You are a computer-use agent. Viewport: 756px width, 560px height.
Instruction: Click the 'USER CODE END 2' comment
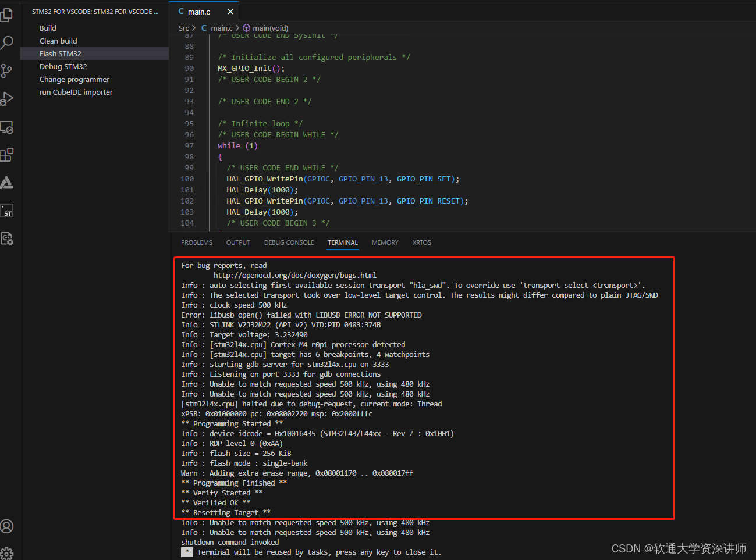pyautogui.click(x=265, y=102)
